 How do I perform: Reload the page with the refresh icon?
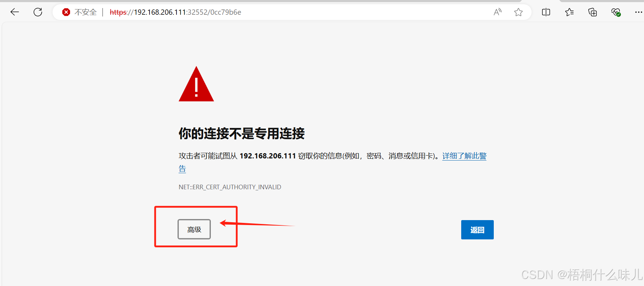[38, 12]
